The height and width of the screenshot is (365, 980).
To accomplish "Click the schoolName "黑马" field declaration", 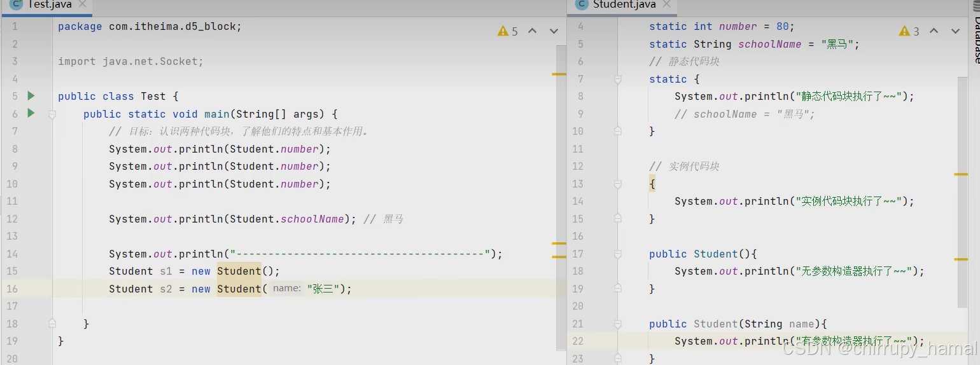I will pyautogui.click(x=754, y=45).
